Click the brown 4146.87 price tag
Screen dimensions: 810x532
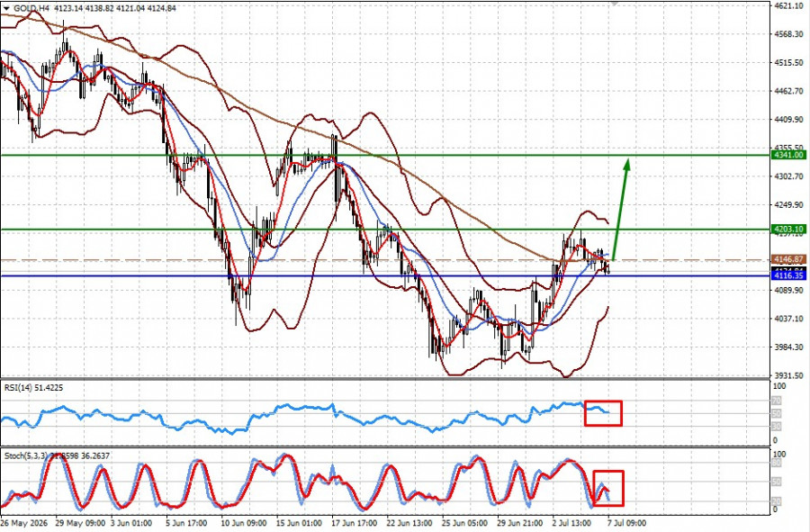click(788, 259)
